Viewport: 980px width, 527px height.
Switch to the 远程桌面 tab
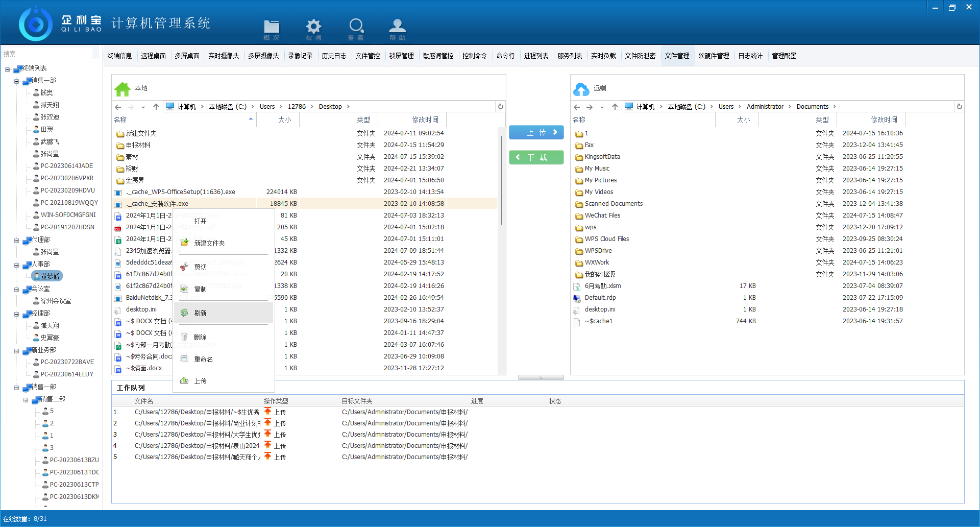point(153,56)
